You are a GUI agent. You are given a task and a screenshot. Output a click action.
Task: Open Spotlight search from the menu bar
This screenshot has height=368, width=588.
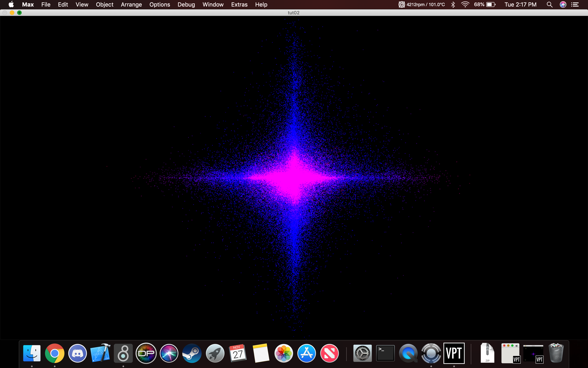pos(550,4)
